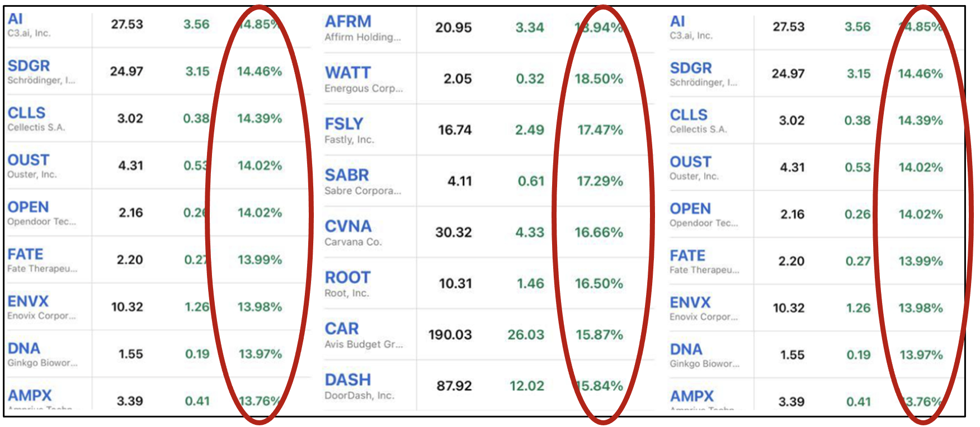Image resolution: width=980 pixels, height=427 pixels.
Task: Click the 16.50% change for ROOT
Action: click(599, 284)
